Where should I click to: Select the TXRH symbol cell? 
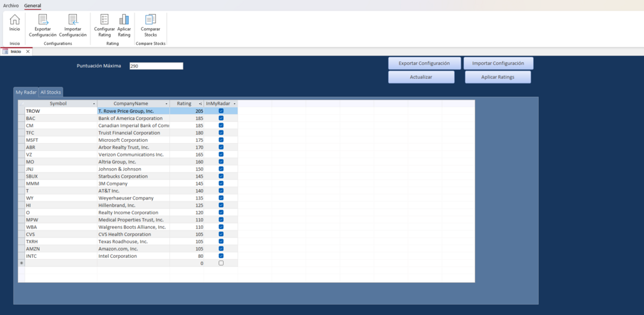coord(61,241)
